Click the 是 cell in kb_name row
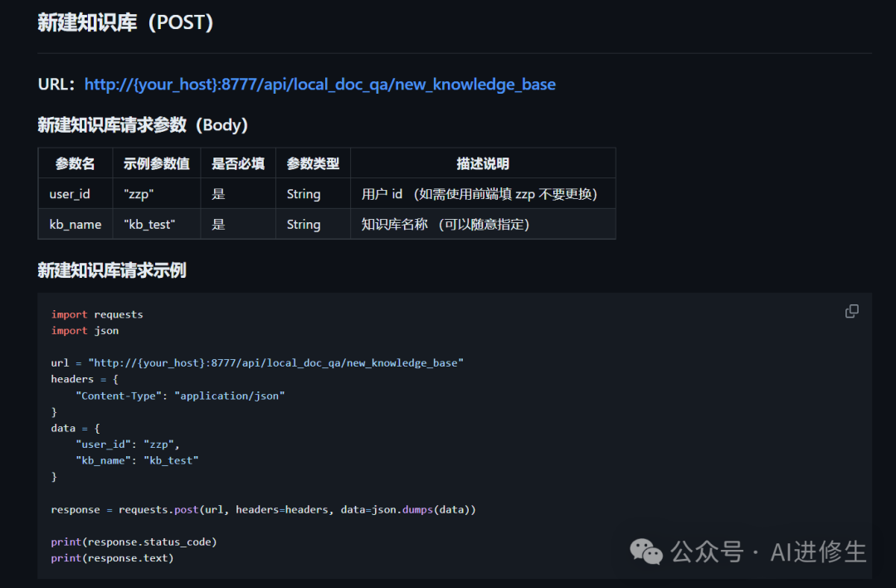 pyautogui.click(x=238, y=224)
